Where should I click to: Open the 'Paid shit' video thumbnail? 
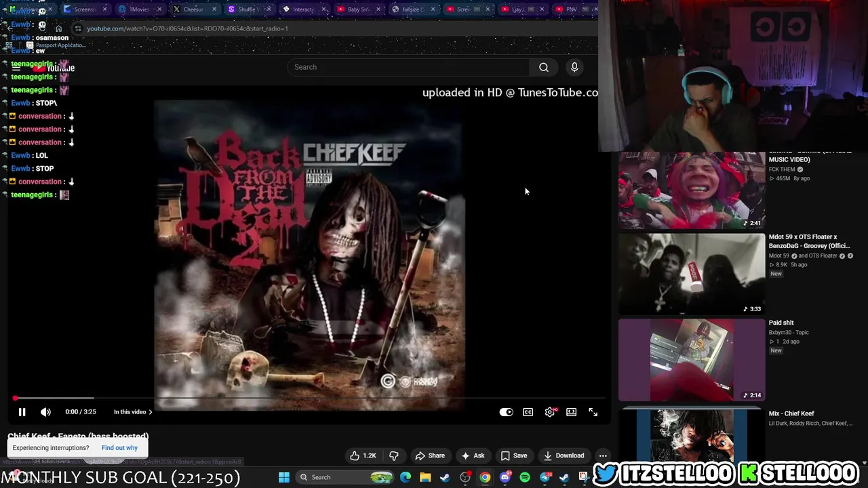692,360
